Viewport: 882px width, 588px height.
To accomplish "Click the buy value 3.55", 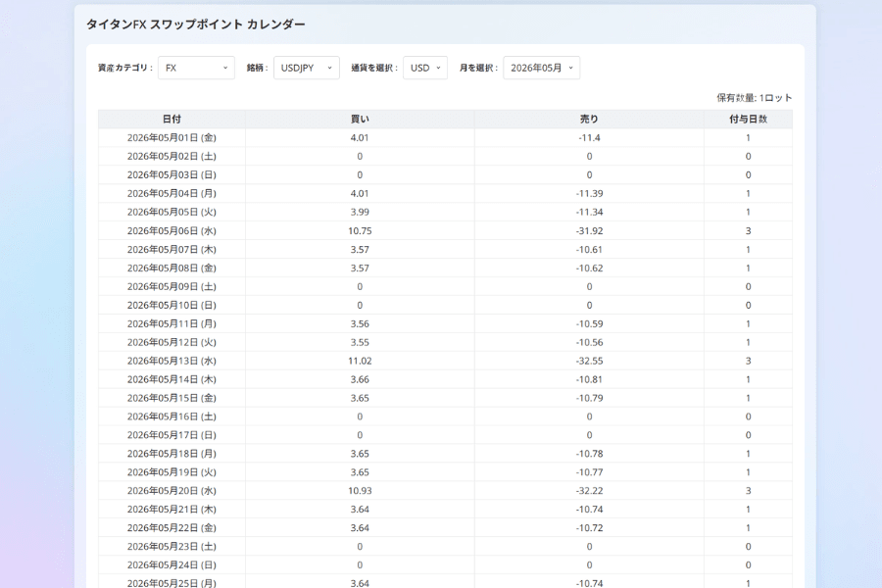I will tap(360, 342).
